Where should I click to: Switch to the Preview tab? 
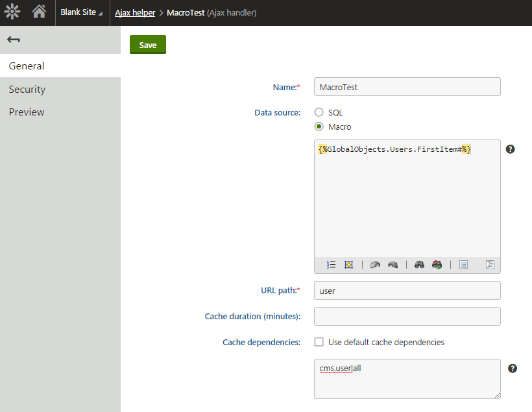[x=27, y=112]
